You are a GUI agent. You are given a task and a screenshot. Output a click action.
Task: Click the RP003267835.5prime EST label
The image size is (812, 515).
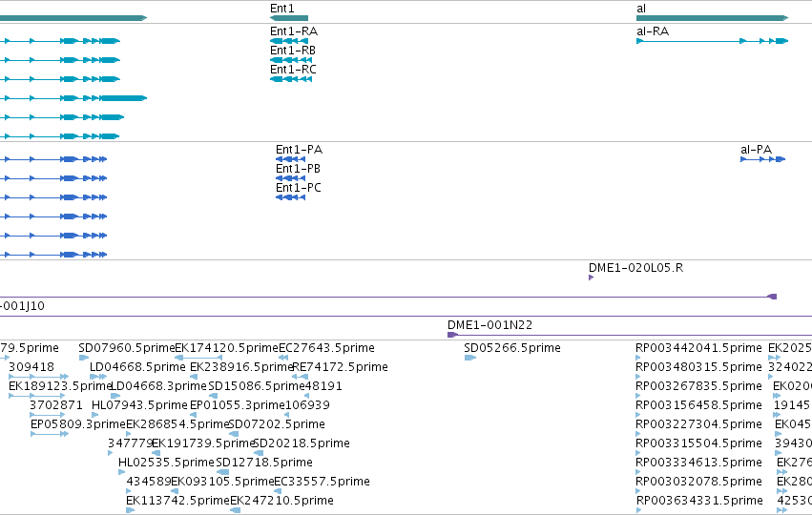coord(699,386)
